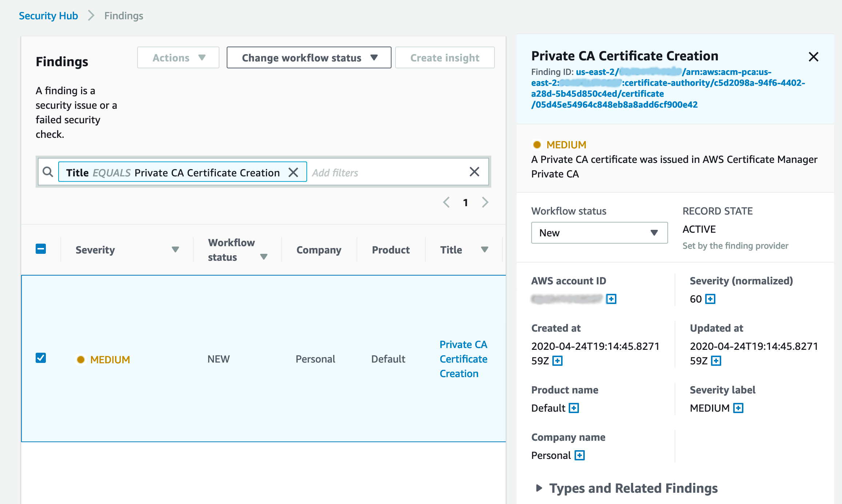Click the plus icon next to the Created at timestamp
The image size is (842, 504).
pyautogui.click(x=558, y=361)
